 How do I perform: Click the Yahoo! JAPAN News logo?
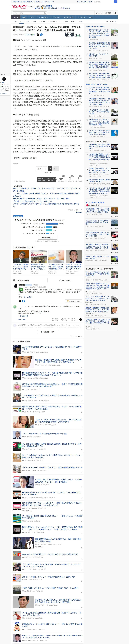[23, 7]
